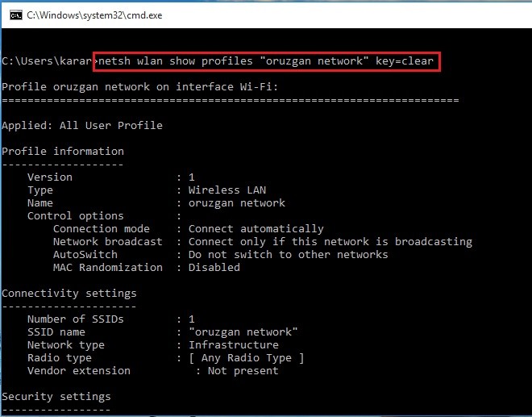Click the "Applied: All User Profile" text
This screenshot has width=532, height=417.
click(81, 125)
